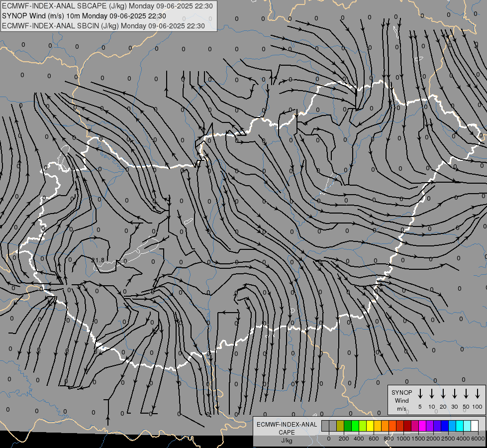487x448 pixels.
Task: Click the SBCAPE title line
Action: pos(107,6)
